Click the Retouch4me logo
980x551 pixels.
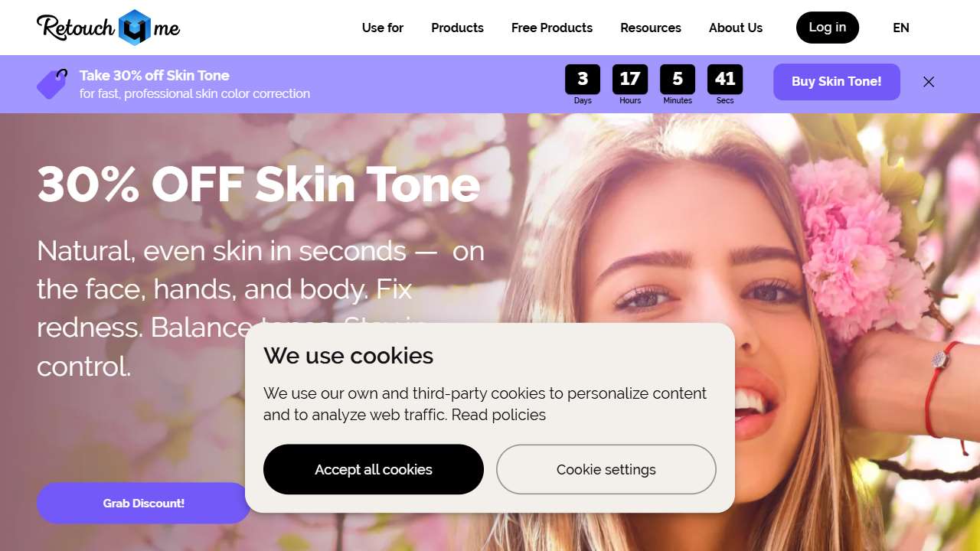click(x=109, y=28)
